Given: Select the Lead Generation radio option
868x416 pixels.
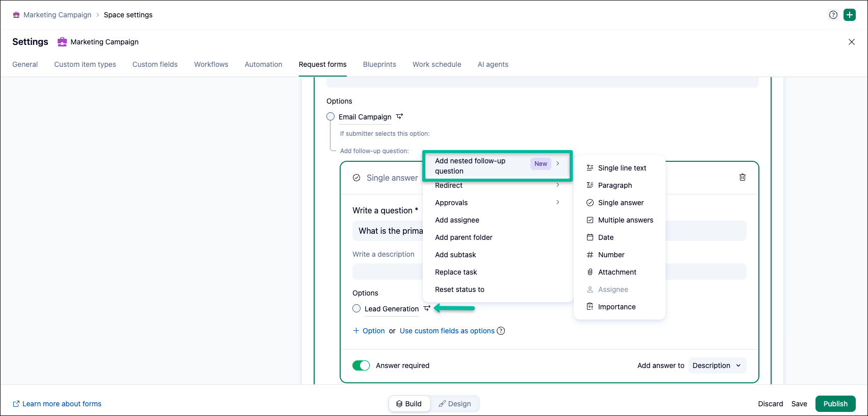Looking at the screenshot, I should [356, 308].
